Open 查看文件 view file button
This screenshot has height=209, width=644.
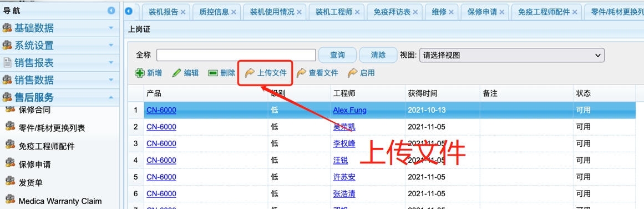pyautogui.click(x=317, y=73)
